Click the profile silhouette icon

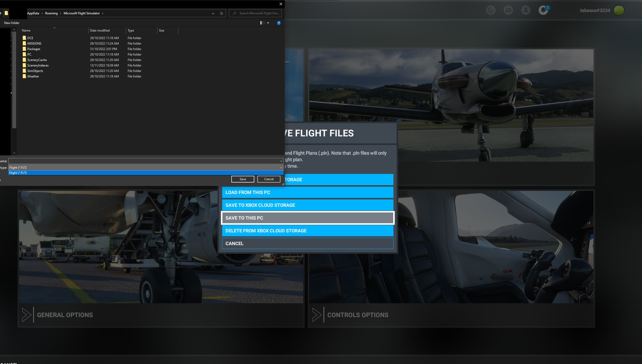pos(526,10)
